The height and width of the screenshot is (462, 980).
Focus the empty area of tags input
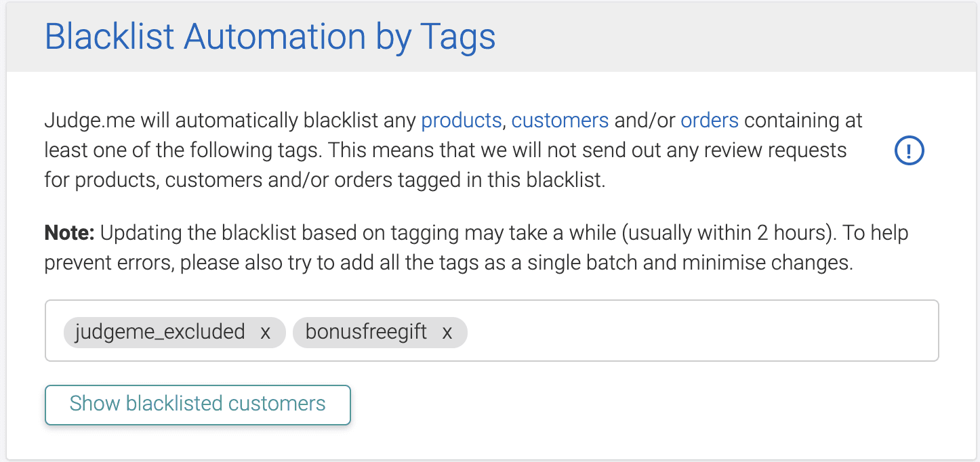click(x=698, y=331)
